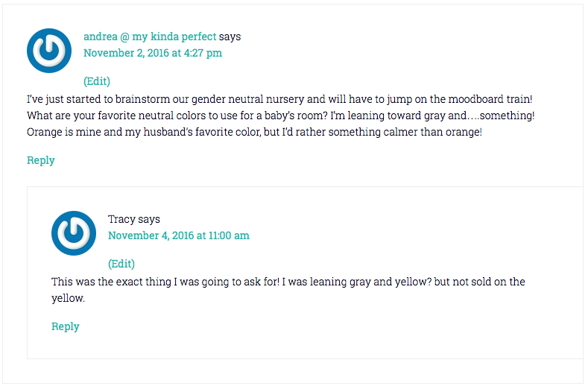
Task: Click andrea's blue power-symbol avatar
Action: pos(49,51)
